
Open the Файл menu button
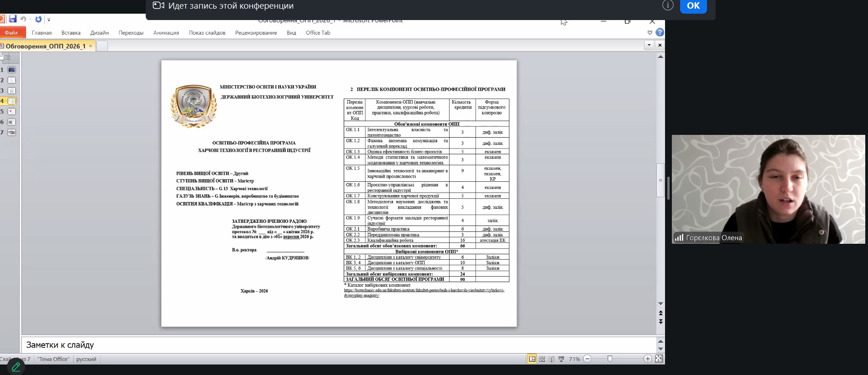(11, 33)
